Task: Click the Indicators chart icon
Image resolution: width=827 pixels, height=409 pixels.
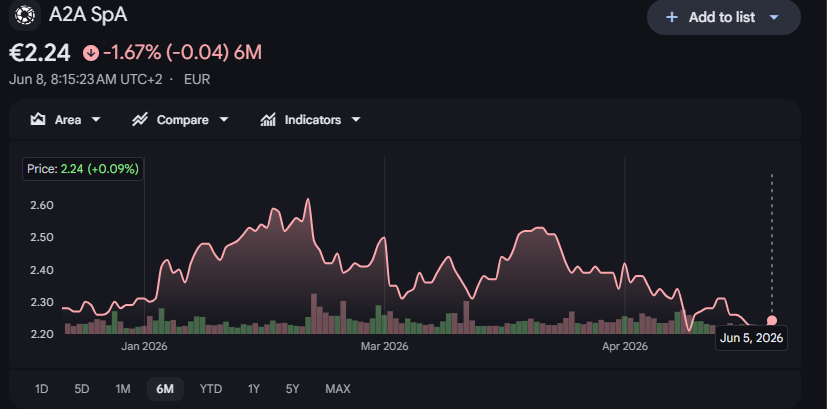Action: (268, 120)
